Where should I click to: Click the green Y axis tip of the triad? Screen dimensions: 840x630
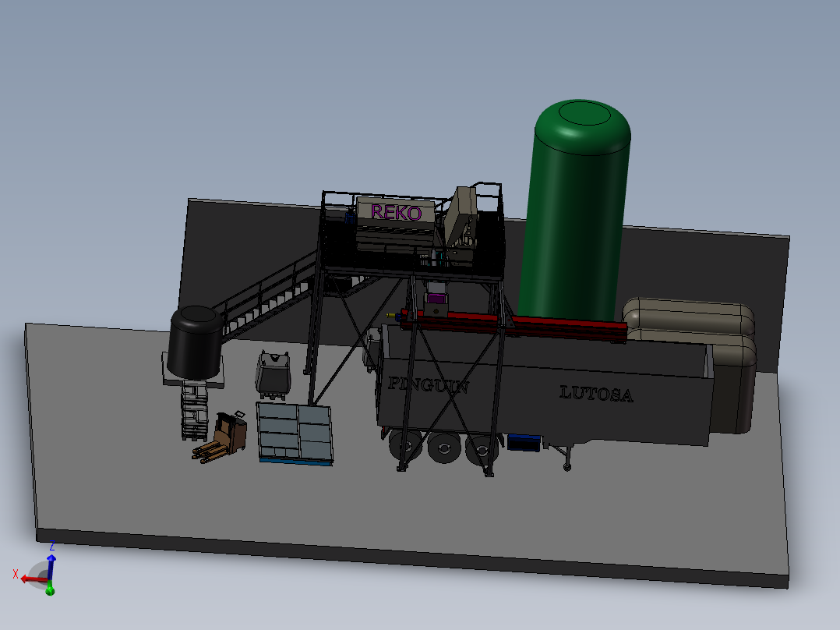coord(50,591)
